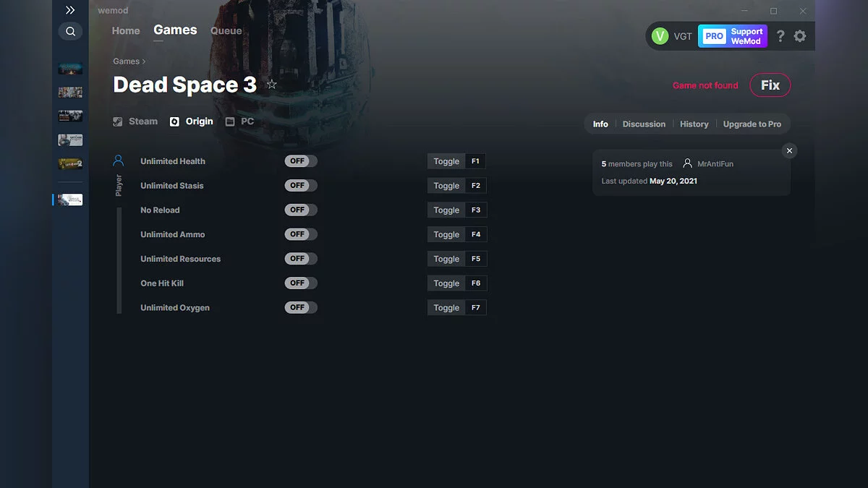868x488 pixels.
Task: Close the game info card
Action: tap(789, 150)
